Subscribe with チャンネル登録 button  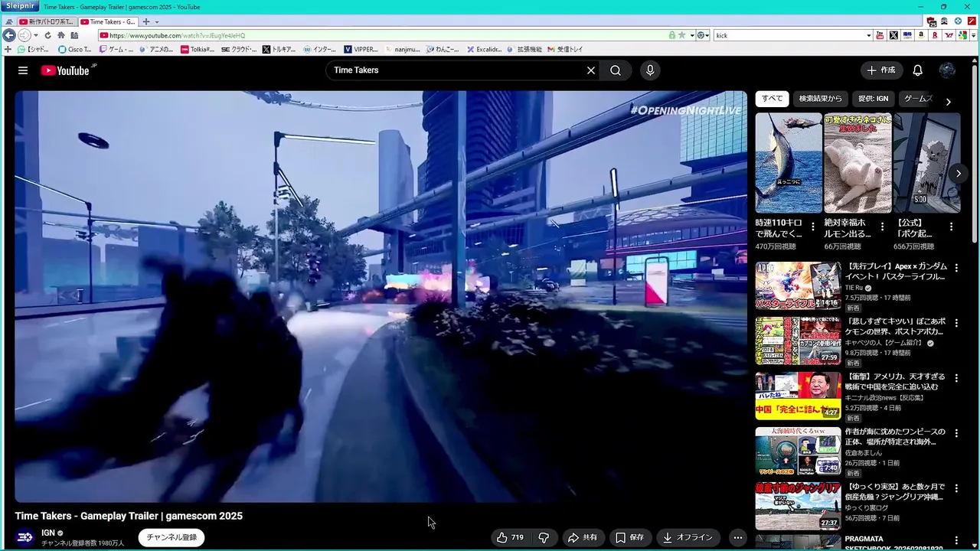pos(171,537)
